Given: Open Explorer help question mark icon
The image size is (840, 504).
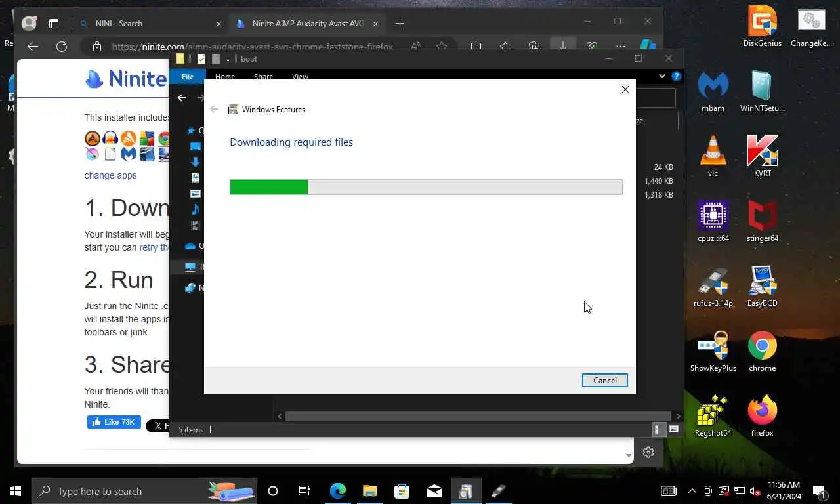Looking at the screenshot, I should click(x=677, y=76).
